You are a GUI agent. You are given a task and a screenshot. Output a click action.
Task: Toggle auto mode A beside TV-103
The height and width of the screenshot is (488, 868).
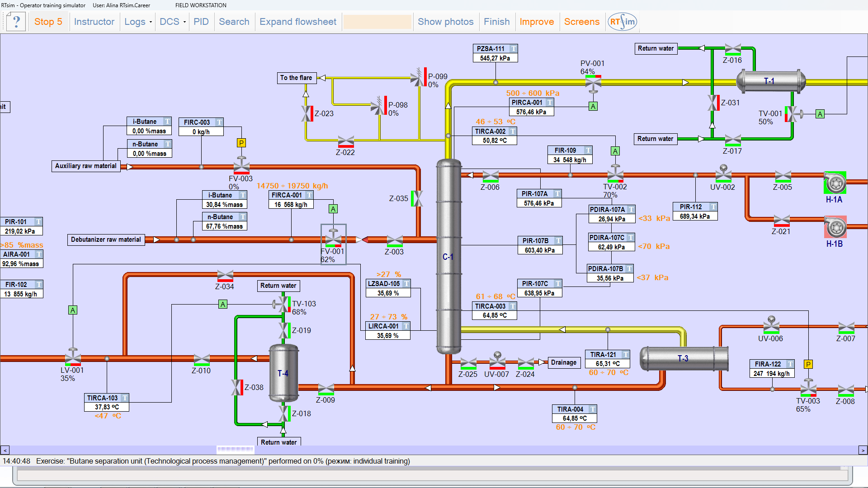click(x=223, y=304)
